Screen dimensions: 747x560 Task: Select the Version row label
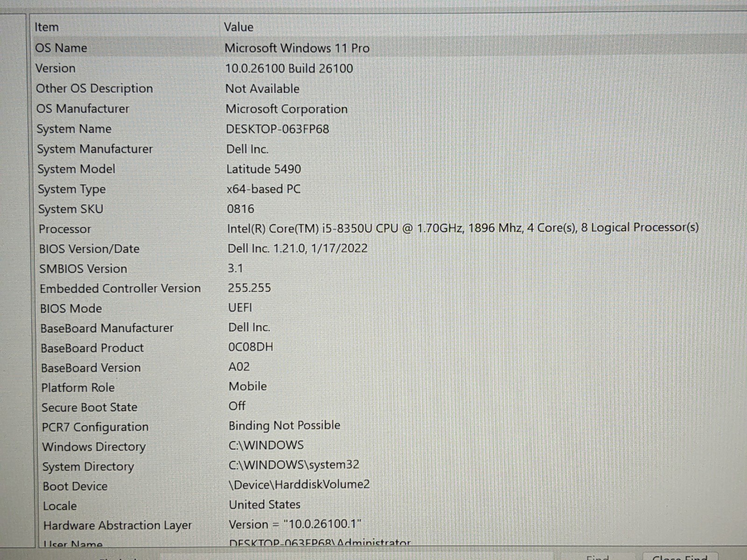(x=55, y=68)
